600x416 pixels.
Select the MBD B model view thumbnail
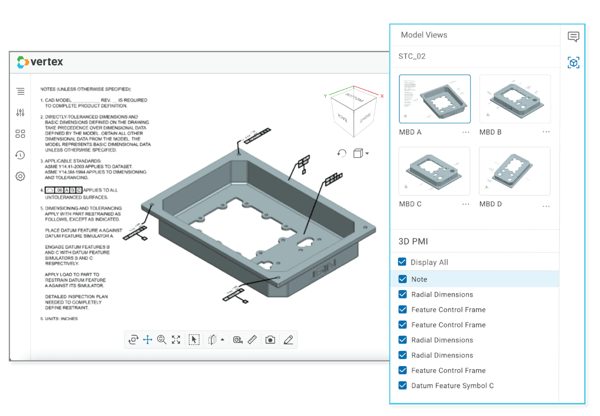point(515,99)
